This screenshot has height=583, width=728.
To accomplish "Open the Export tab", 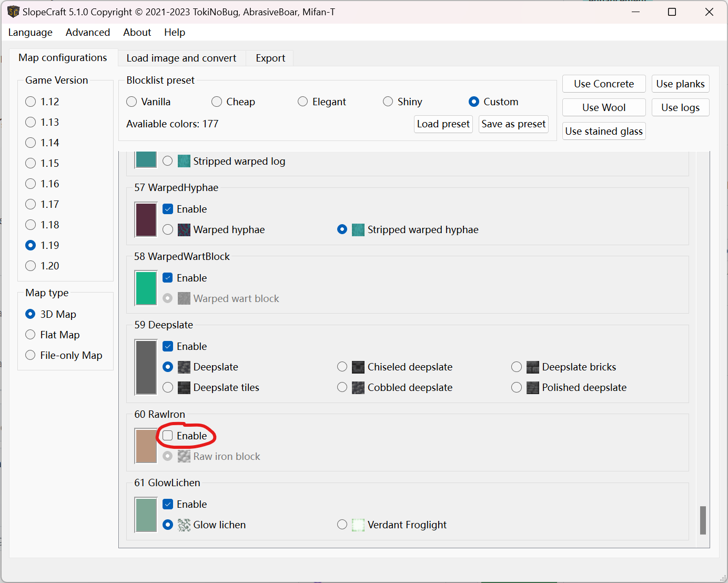I will 269,58.
